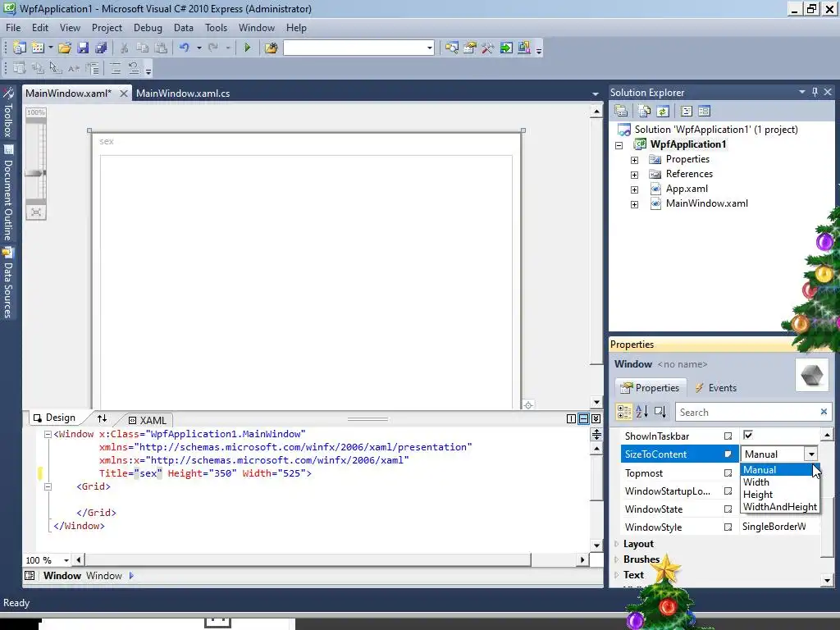Open the SizeToContent dropdown arrow

click(811, 454)
